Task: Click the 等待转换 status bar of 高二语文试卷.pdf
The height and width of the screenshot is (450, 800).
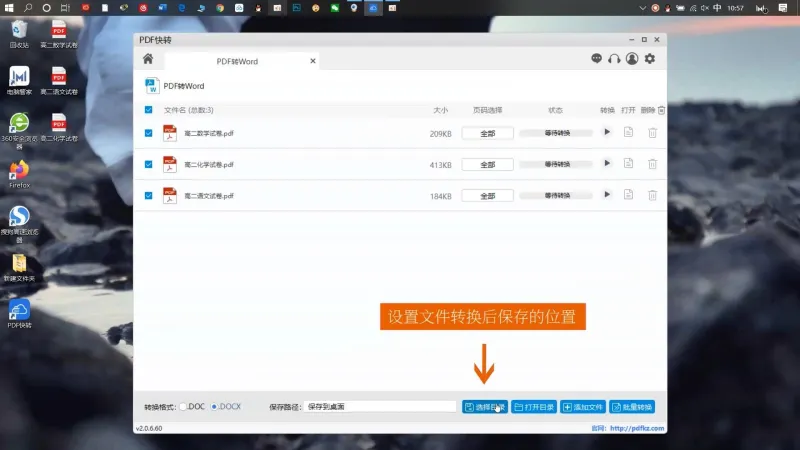Action: (x=556, y=195)
